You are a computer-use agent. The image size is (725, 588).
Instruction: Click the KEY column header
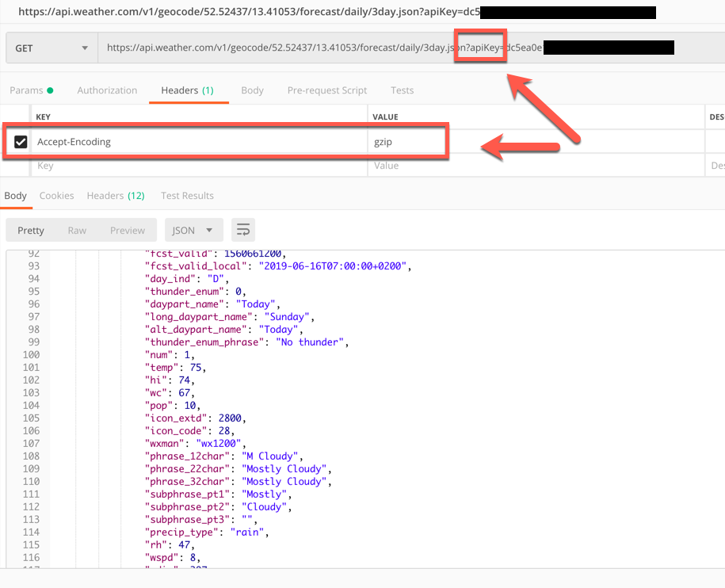coord(43,117)
